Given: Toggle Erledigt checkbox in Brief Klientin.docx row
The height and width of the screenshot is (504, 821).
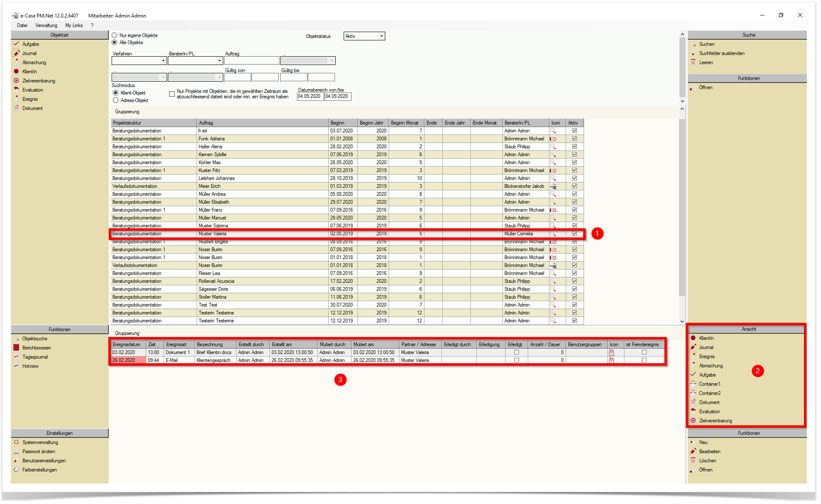Looking at the screenshot, I should click(x=517, y=352).
